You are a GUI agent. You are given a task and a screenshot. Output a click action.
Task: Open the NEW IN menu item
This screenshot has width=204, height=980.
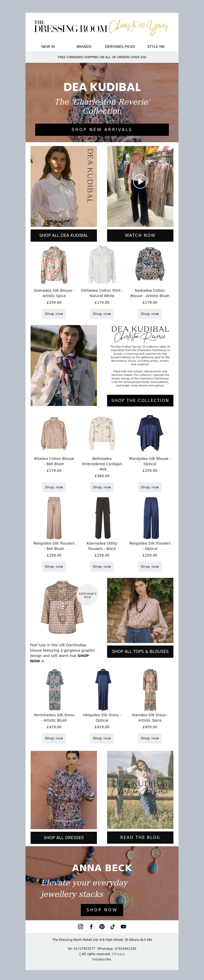point(48,46)
